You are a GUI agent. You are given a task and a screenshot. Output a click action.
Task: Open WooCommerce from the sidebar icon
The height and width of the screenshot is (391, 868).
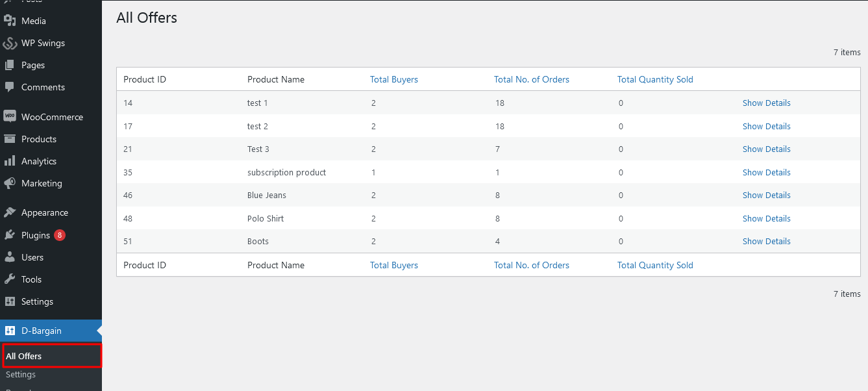pyautogui.click(x=11, y=116)
